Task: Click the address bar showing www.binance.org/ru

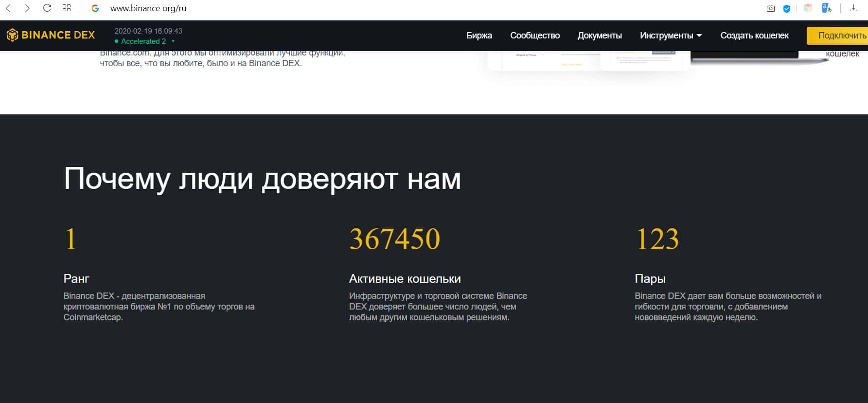Action: click(x=148, y=8)
